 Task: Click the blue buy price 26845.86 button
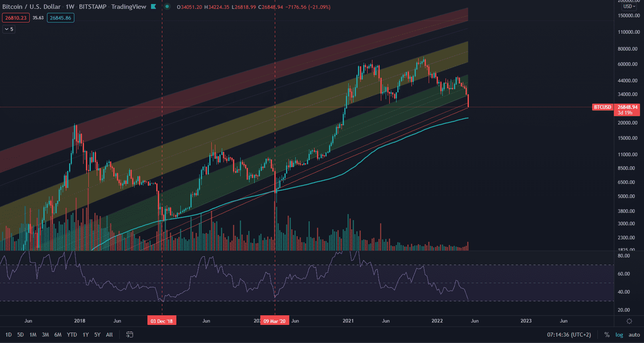click(60, 18)
